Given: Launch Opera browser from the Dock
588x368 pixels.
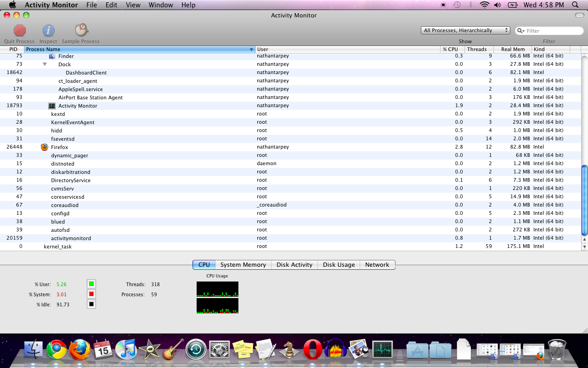Looking at the screenshot, I should (313, 350).
